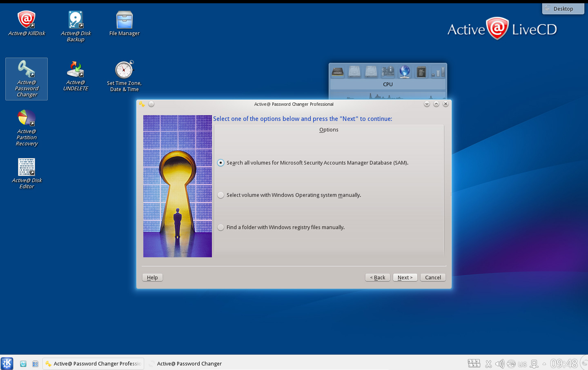Screen dimensions: 588x370
Task: Open Active@ KillDisk desktop icon
Action: pyautogui.click(x=27, y=20)
